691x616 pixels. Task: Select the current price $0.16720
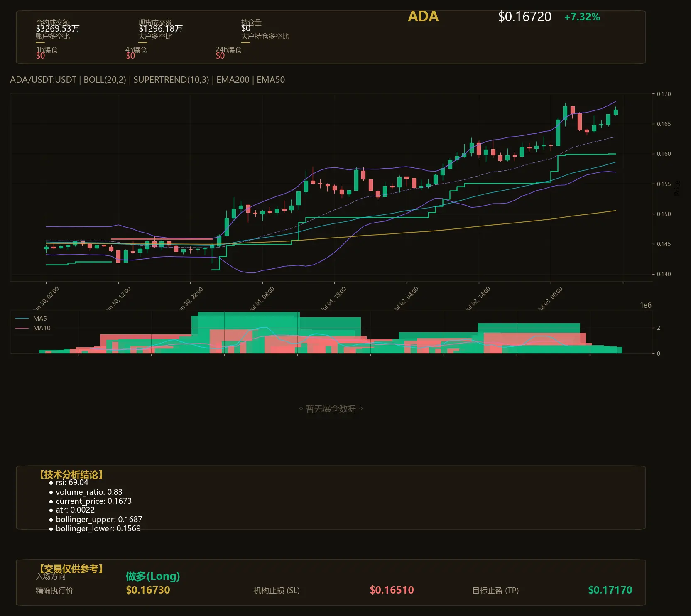click(x=524, y=17)
